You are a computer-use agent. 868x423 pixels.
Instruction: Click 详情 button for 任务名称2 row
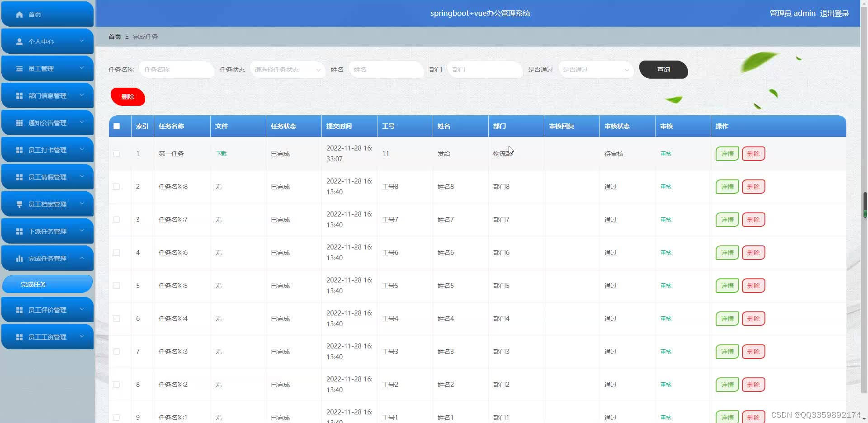click(x=727, y=385)
